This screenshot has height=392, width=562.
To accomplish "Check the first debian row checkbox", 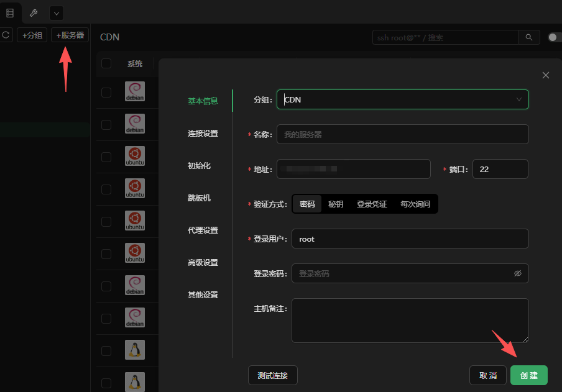I will pyautogui.click(x=106, y=93).
